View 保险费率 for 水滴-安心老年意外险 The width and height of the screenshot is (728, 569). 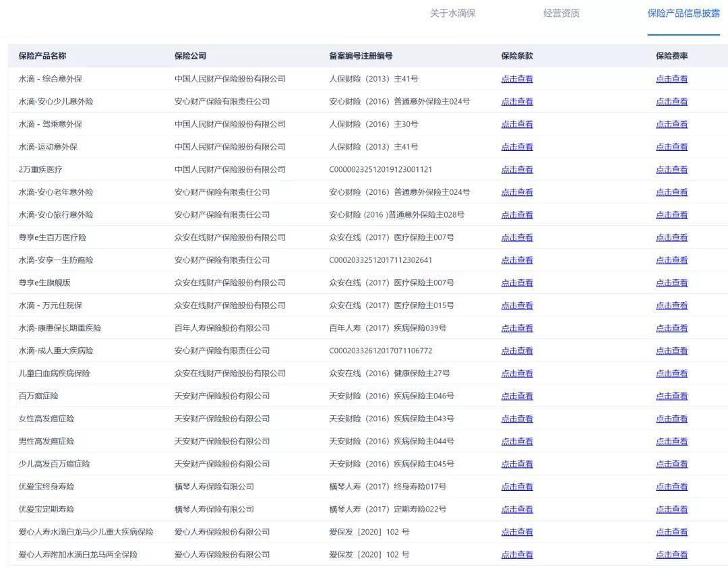click(671, 192)
